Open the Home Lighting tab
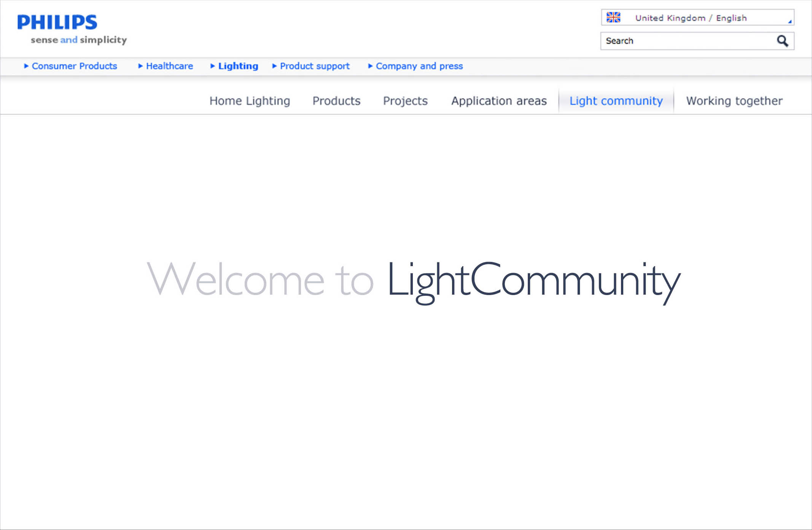This screenshot has height=530, width=812. [250, 101]
